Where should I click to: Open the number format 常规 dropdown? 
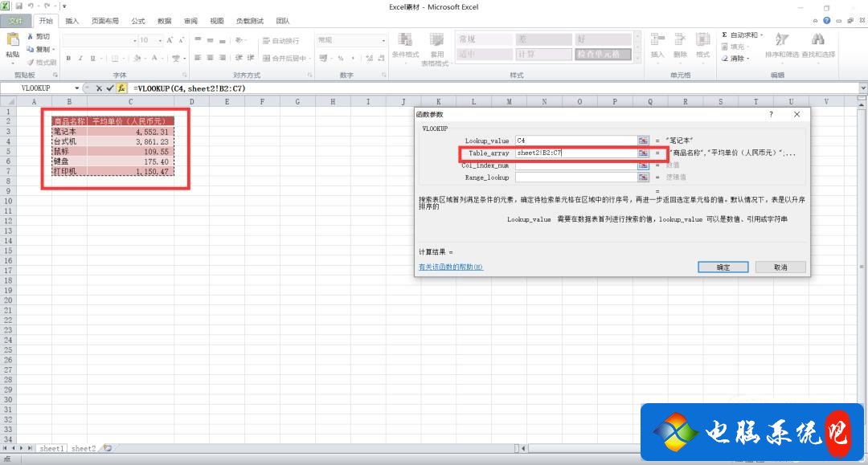click(383, 40)
